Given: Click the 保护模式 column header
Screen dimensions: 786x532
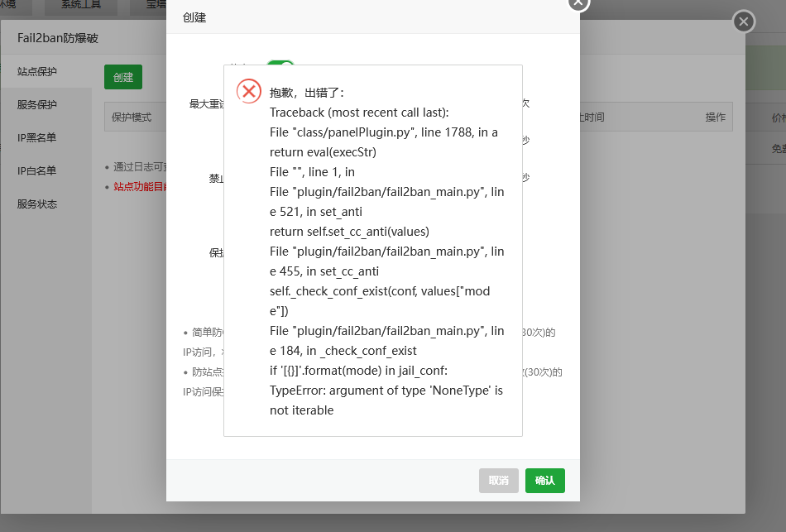Looking at the screenshot, I should (132, 117).
